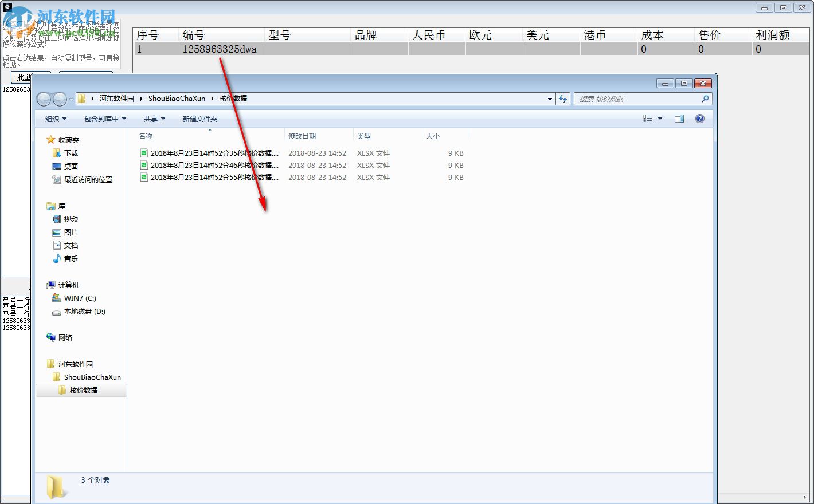The height and width of the screenshot is (504, 814).
Task: Create a folder with 新建文件夹
Action: click(200, 119)
